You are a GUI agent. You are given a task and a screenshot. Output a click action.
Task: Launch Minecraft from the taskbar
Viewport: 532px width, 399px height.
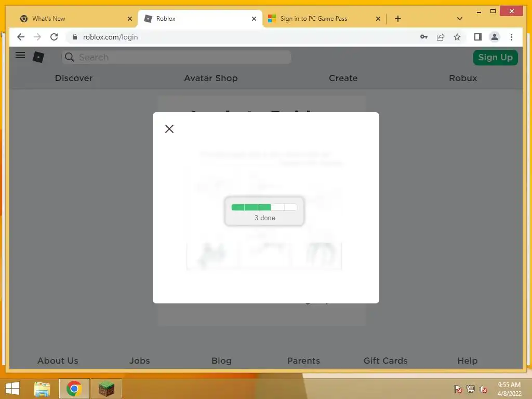[x=106, y=389]
